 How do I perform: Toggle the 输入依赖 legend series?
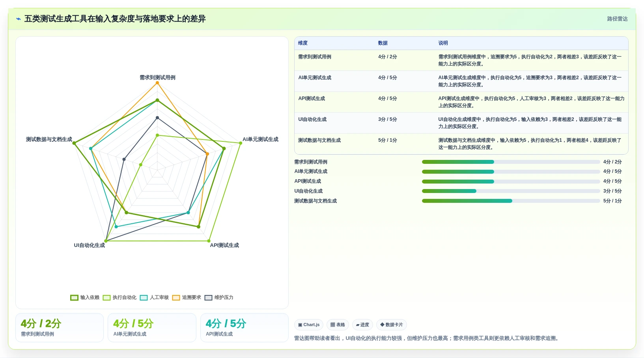[x=85, y=297]
